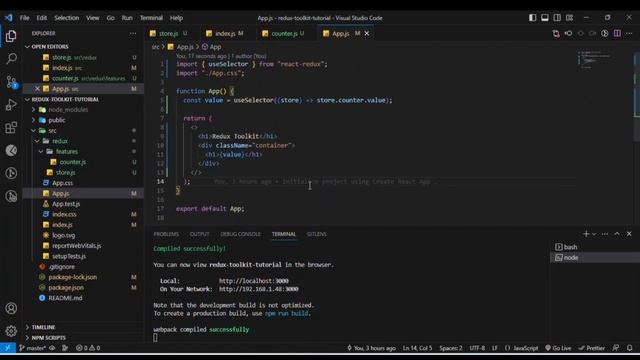Viewport: 640px width, 360px height.
Task: Open logo.svg in the file tree
Action: (x=63, y=235)
